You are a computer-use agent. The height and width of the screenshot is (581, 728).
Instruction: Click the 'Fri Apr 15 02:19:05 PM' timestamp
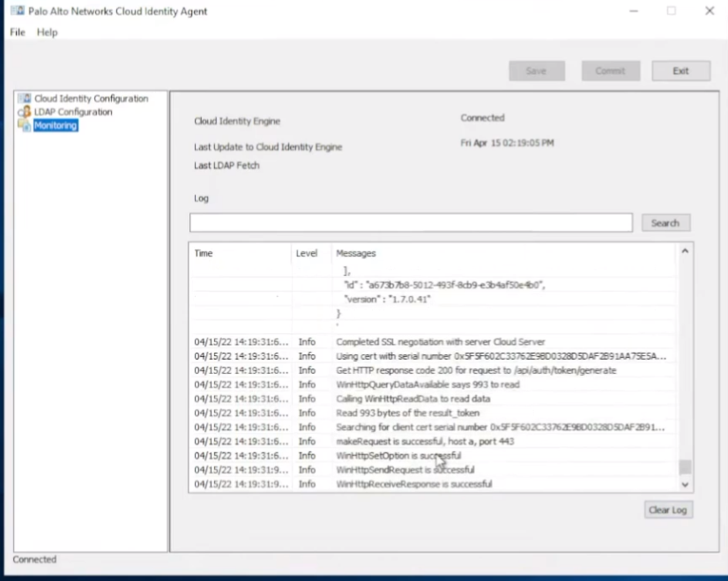(507, 143)
